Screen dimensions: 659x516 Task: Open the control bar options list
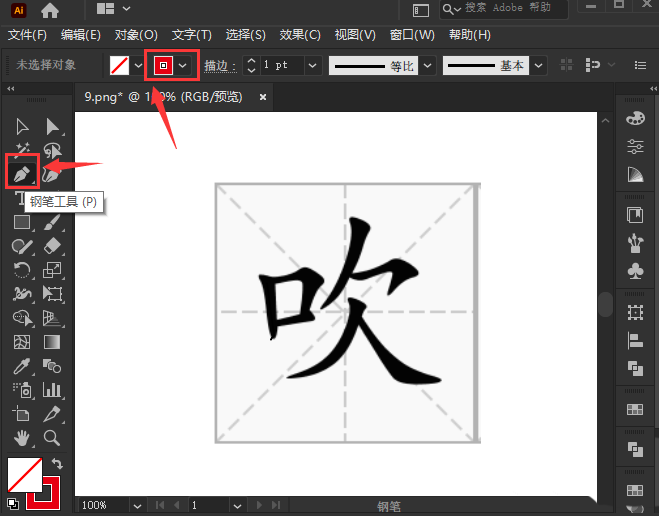coord(640,65)
